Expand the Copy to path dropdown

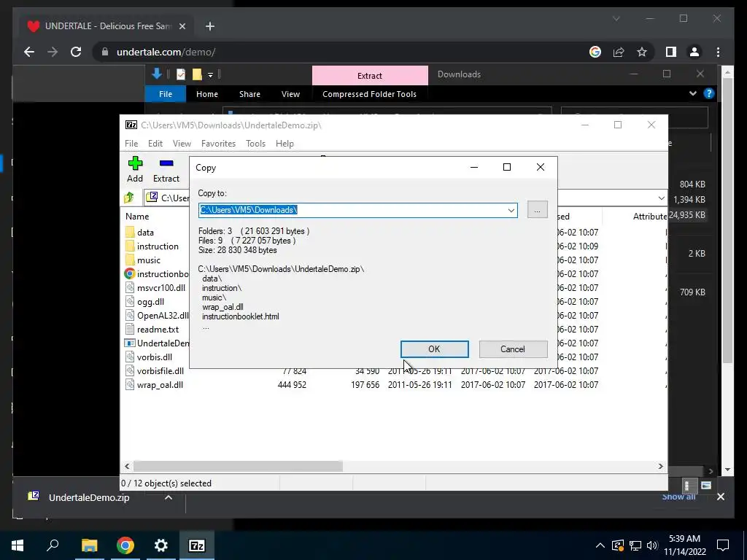[x=511, y=210]
